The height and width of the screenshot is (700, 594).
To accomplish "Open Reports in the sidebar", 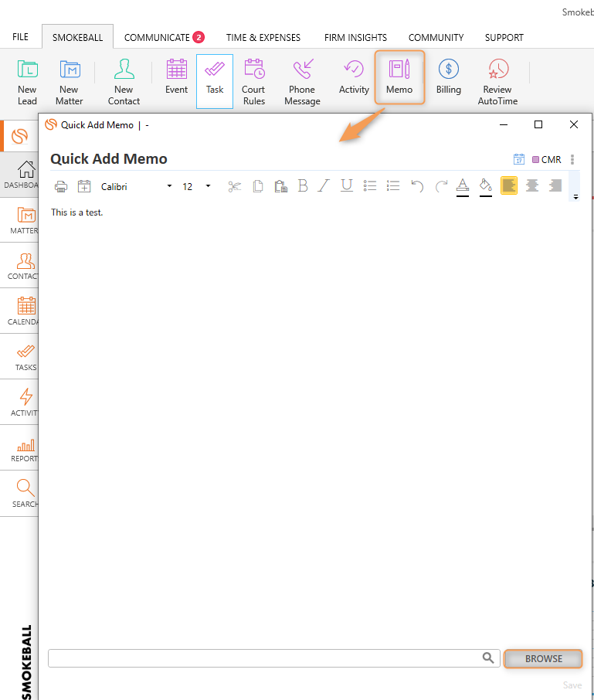I will (x=20, y=448).
